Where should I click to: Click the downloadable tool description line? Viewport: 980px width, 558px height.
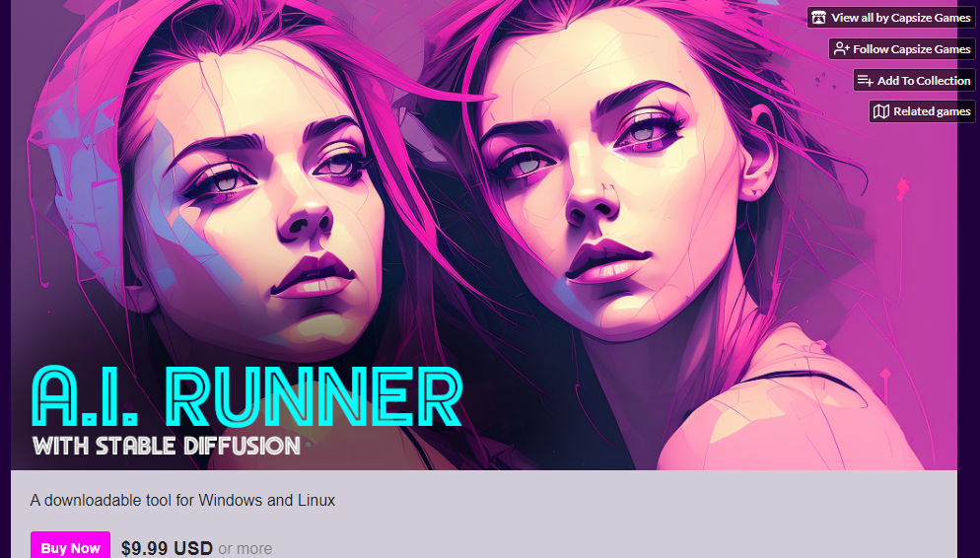[x=182, y=501]
